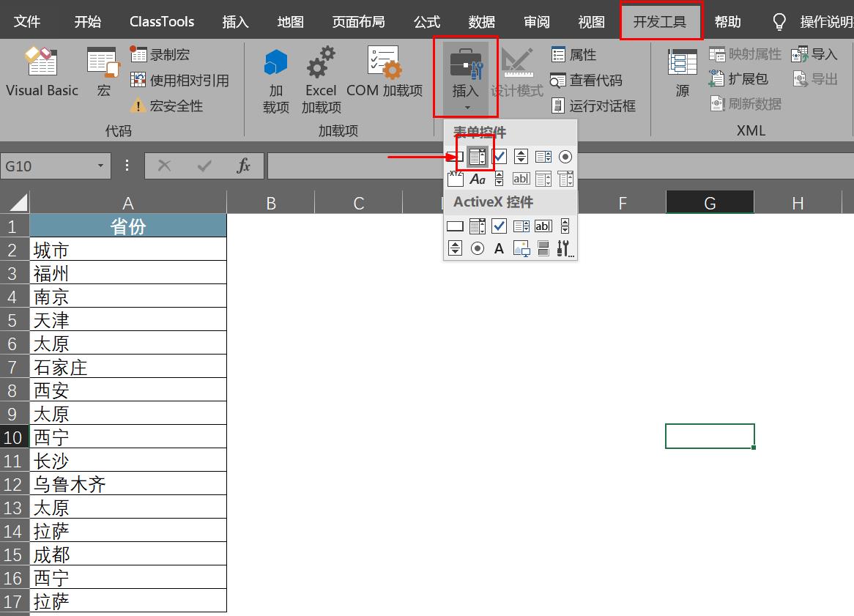Open the 页面布局 ribbon tab
The height and width of the screenshot is (616, 854).
pos(358,21)
